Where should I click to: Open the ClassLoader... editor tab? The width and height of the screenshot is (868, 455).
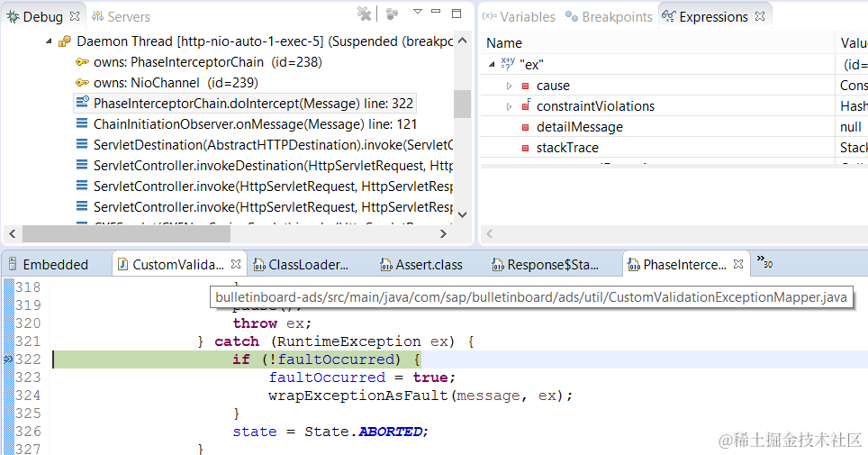[302, 264]
